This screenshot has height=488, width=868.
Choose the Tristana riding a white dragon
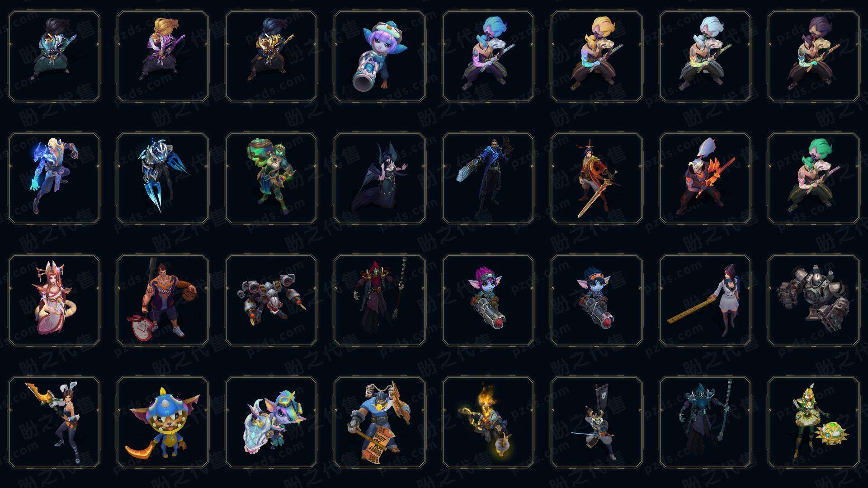coord(271,422)
